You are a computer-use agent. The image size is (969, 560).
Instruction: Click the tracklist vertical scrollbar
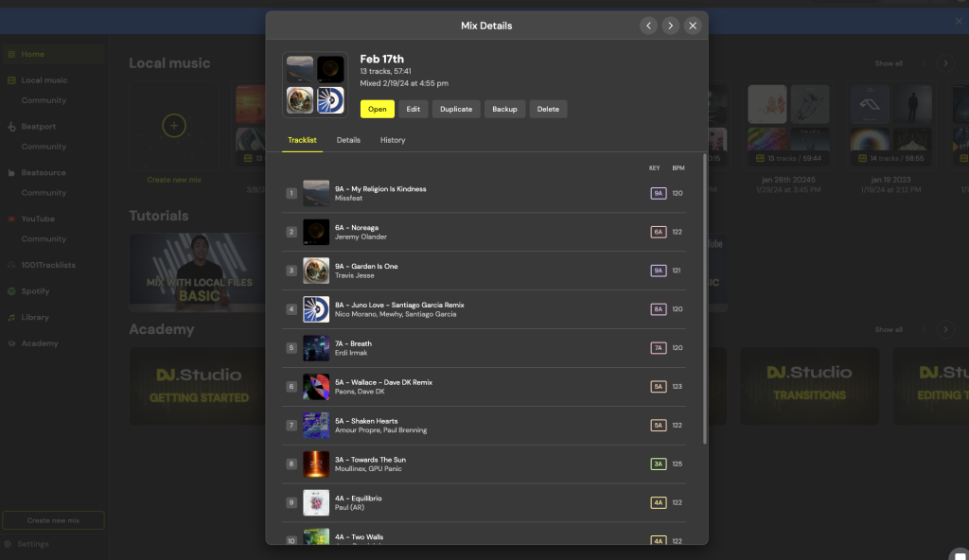pos(704,298)
